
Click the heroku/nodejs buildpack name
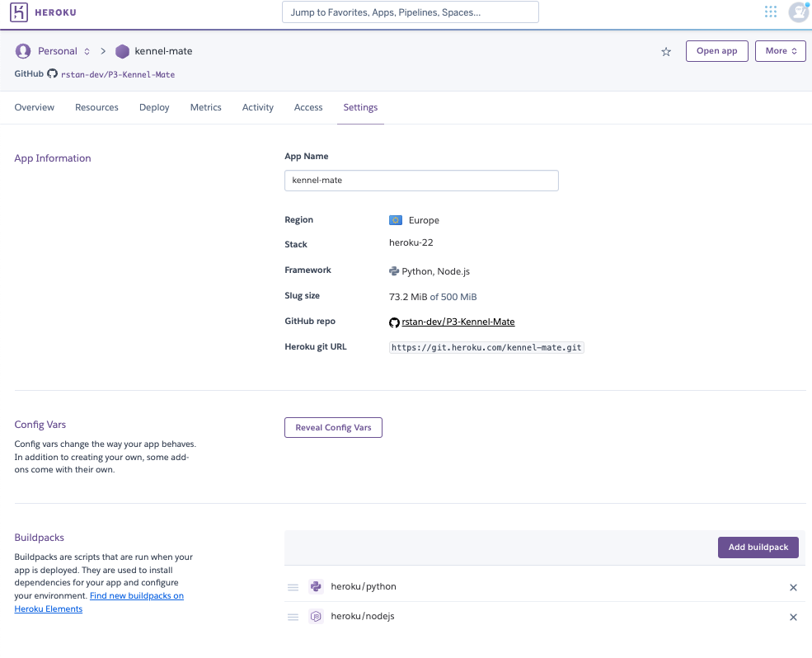[363, 616]
